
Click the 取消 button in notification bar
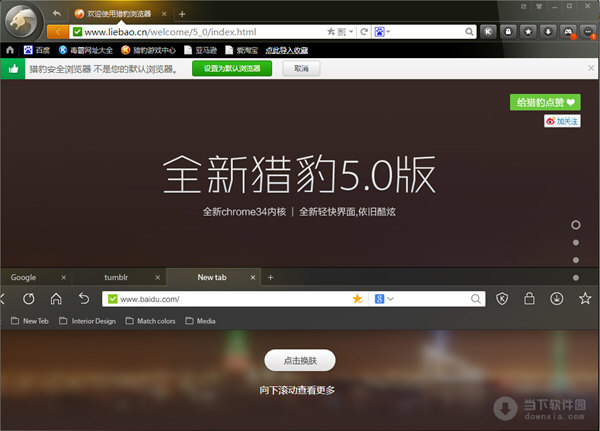tap(301, 69)
